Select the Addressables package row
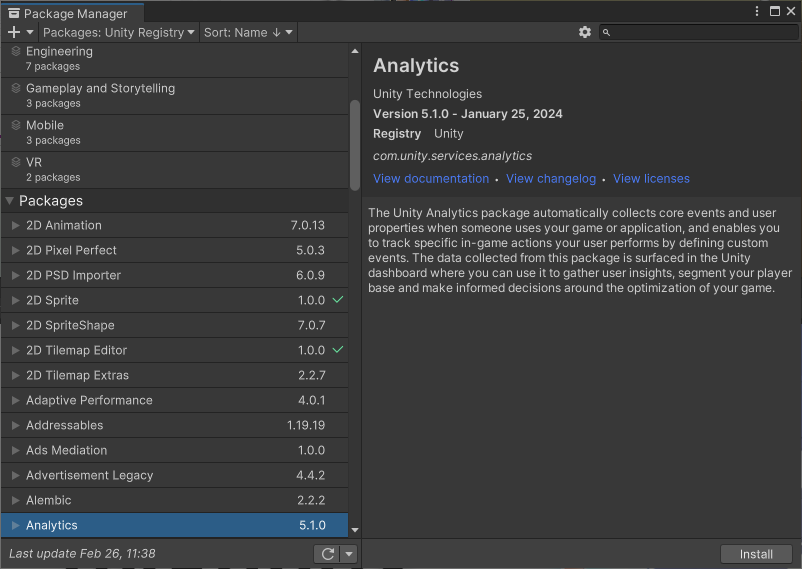Screen dimensions: 802x569 (x=174, y=425)
